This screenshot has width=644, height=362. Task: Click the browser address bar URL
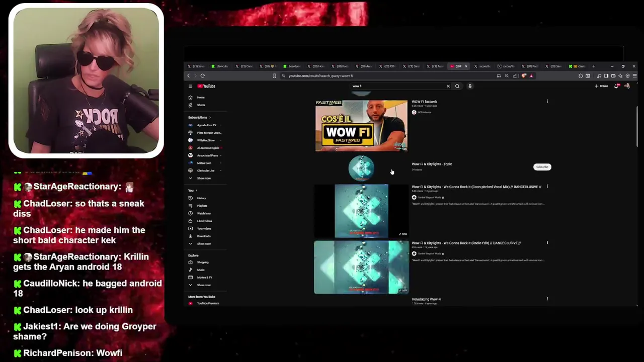(x=320, y=76)
